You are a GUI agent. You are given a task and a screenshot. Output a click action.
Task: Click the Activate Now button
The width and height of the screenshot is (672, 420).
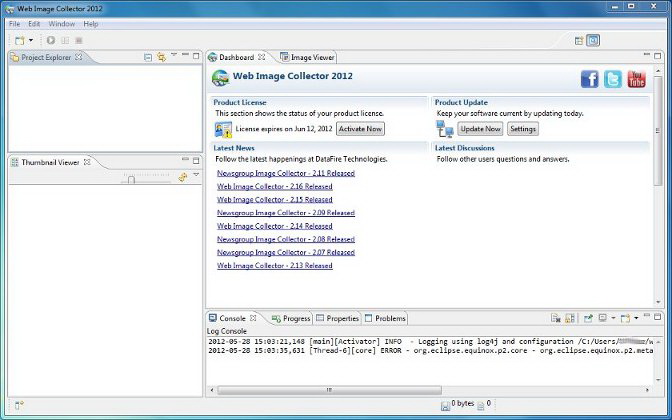[360, 129]
